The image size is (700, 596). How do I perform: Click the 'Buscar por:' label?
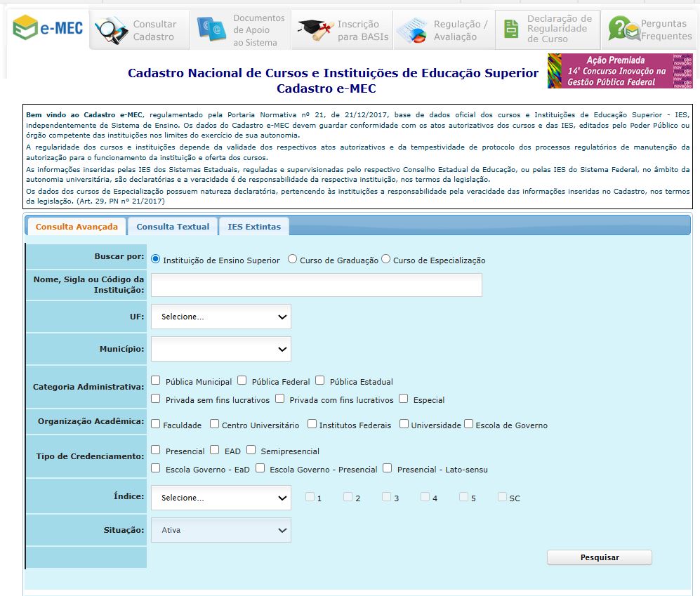click(x=119, y=256)
